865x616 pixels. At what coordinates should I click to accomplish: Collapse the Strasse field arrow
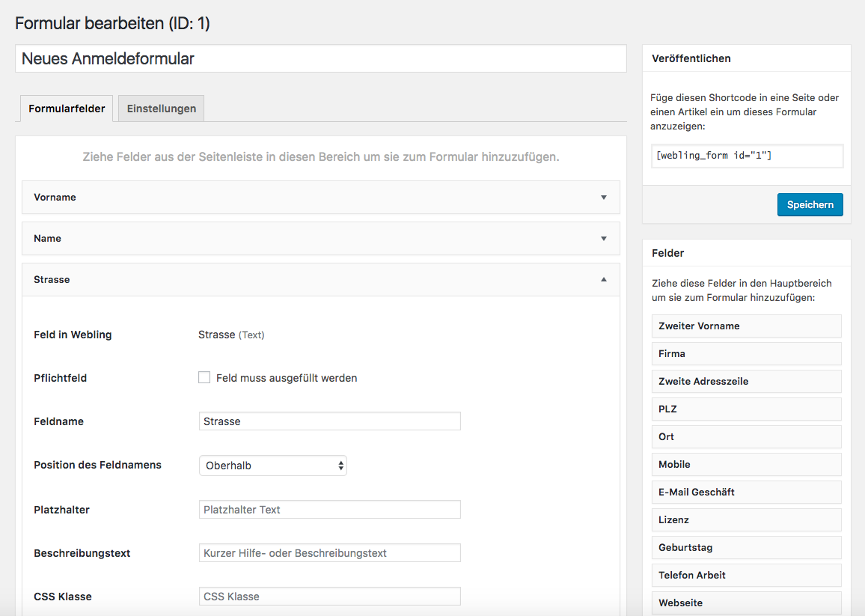603,280
